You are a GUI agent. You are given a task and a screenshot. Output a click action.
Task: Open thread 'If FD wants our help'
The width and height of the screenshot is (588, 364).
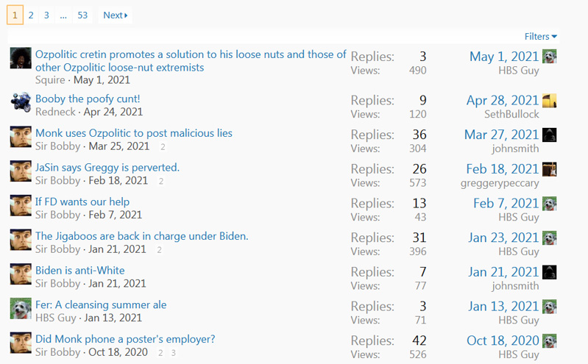[x=82, y=201]
